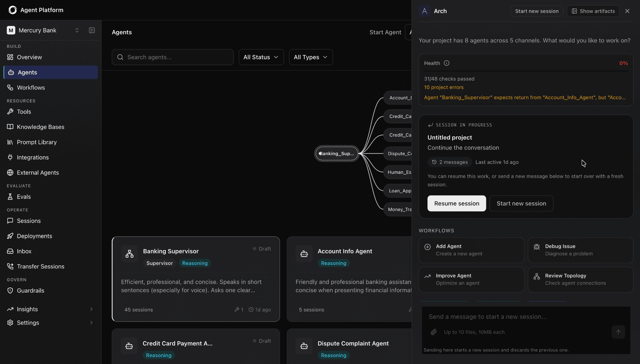Focus the Send a message input
The image size is (640, 364).
coord(526,317)
